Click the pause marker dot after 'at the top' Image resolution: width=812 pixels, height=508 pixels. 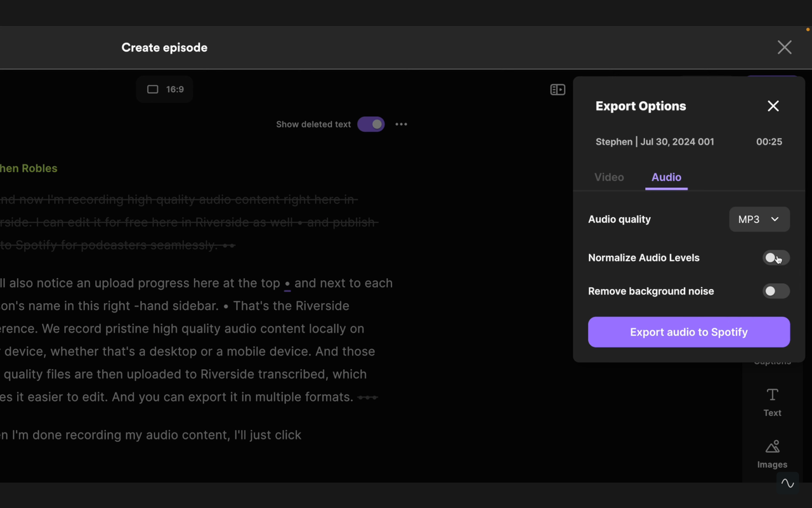287,284
